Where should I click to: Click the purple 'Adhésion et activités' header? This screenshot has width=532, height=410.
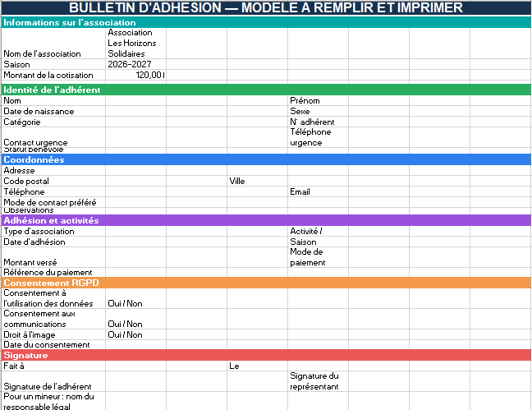click(266, 220)
